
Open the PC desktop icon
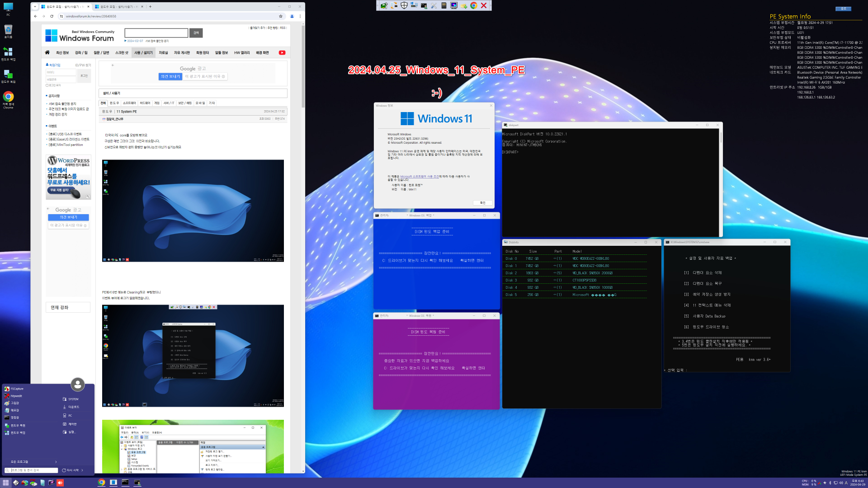[x=8, y=9]
